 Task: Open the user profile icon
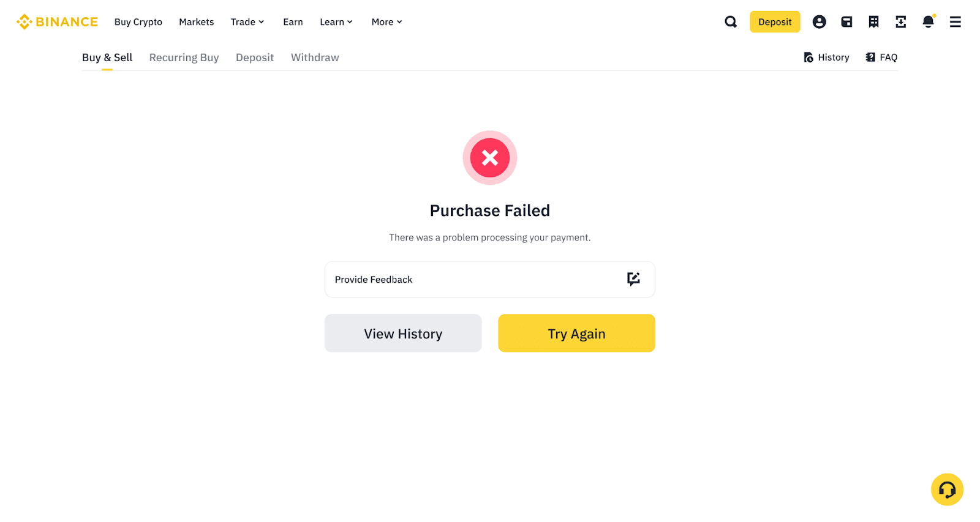tap(819, 22)
